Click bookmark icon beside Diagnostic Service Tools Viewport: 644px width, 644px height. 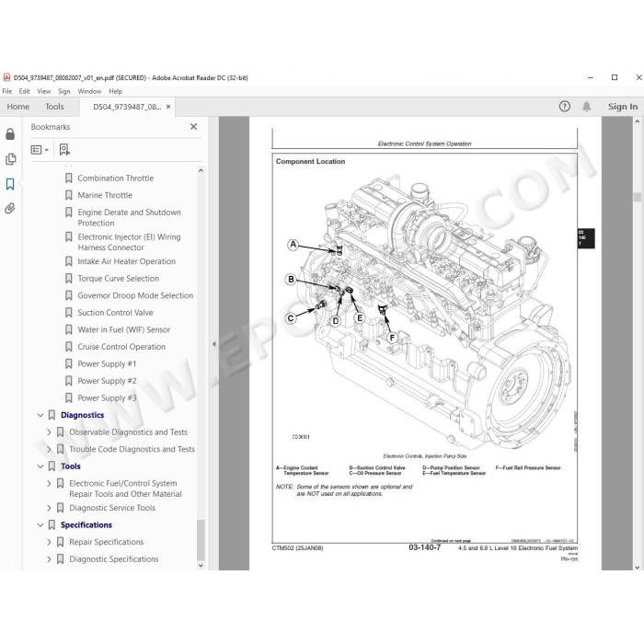(60, 508)
